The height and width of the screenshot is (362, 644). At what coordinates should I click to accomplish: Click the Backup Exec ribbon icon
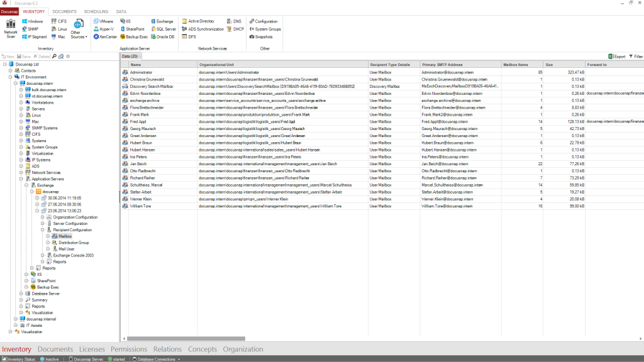pos(133,37)
